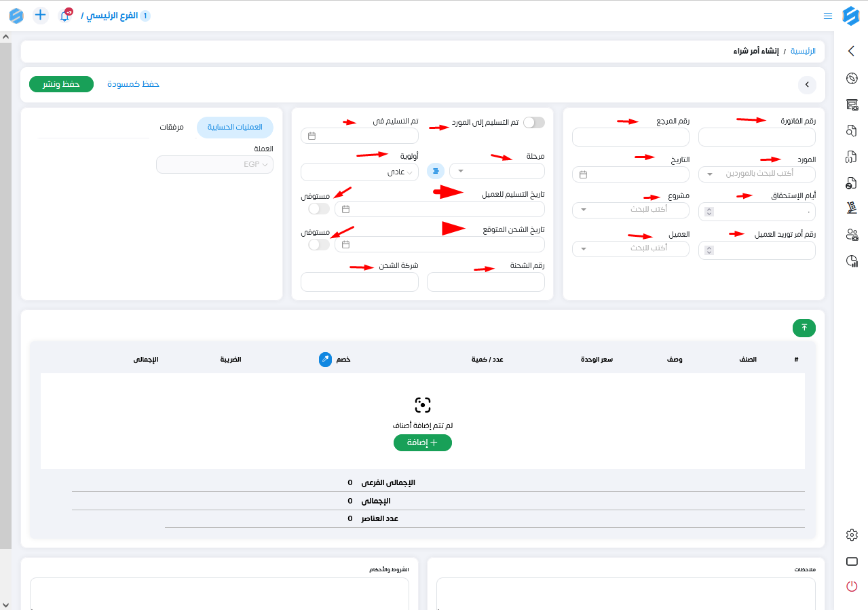Expand the أولوية priority dropdown
Screen dimensions: 868x610
(x=360, y=172)
